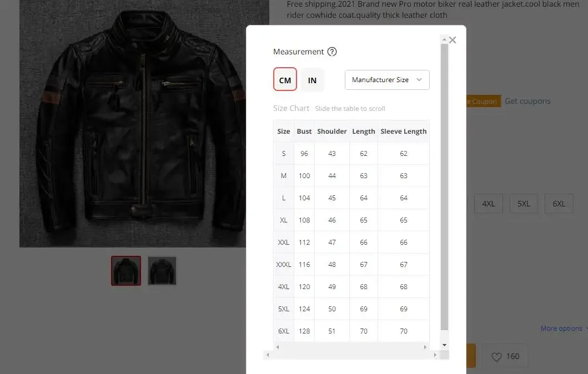588x374 pixels.
Task: Click the table's horizontal scroll right arrow
Action: tap(425, 347)
